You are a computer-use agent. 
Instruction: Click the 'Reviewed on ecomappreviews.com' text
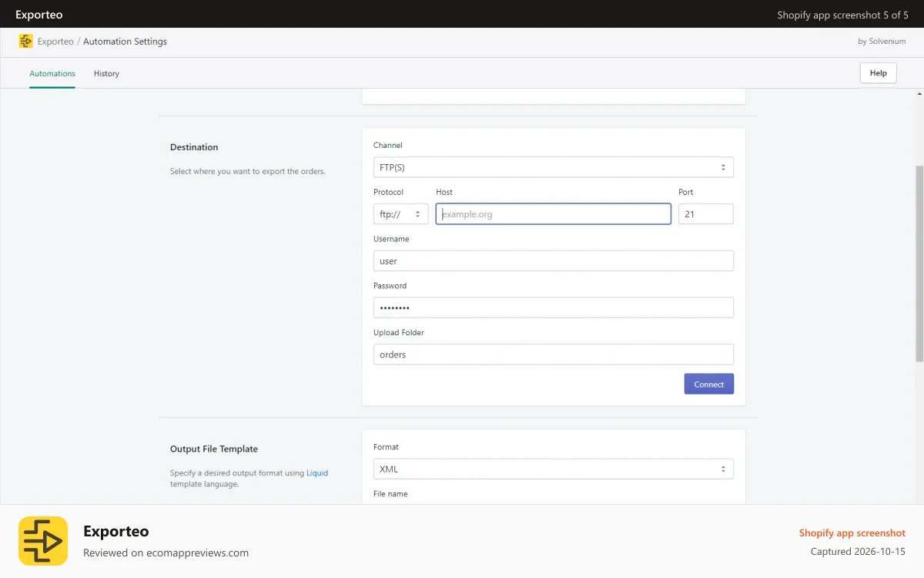166,553
